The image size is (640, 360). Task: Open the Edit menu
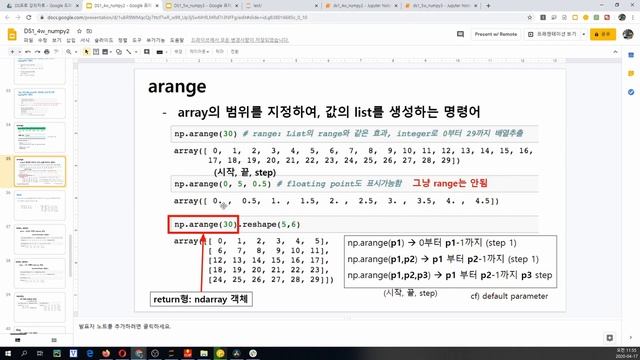(x=42, y=40)
